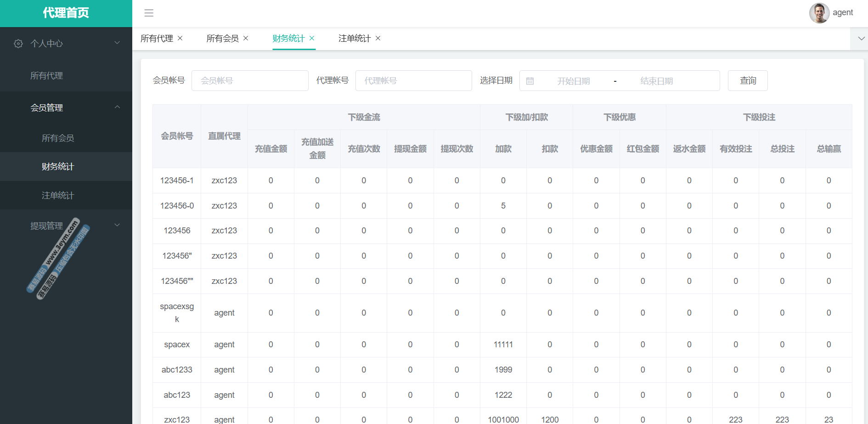868x424 pixels.
Task: Open 所有代理 in the sidebar
Action: coord(46,75)
